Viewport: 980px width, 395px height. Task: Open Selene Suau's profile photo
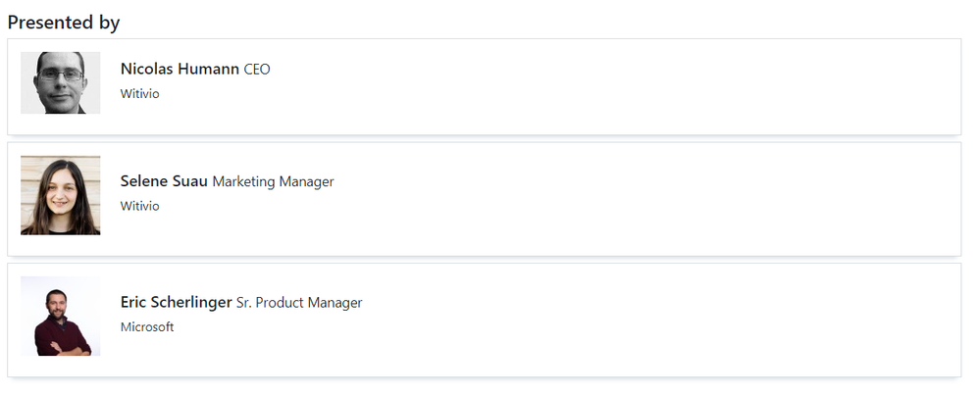click(x=60, y=195)
